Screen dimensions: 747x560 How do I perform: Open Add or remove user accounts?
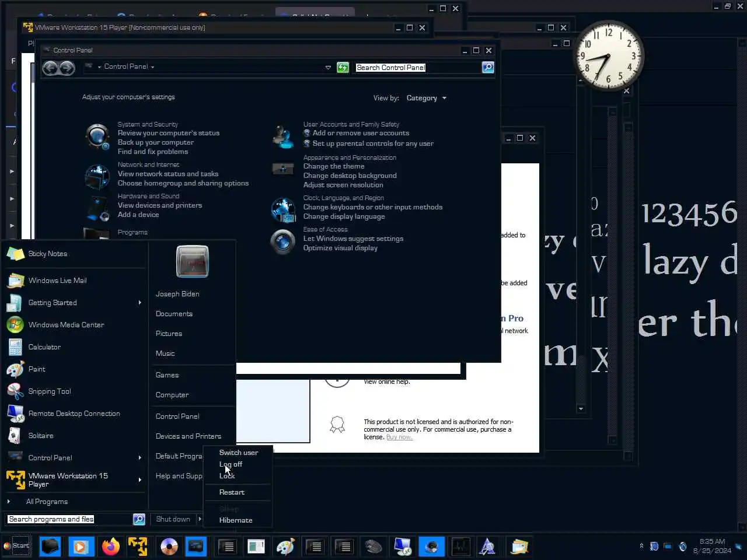tap(361, 133)
